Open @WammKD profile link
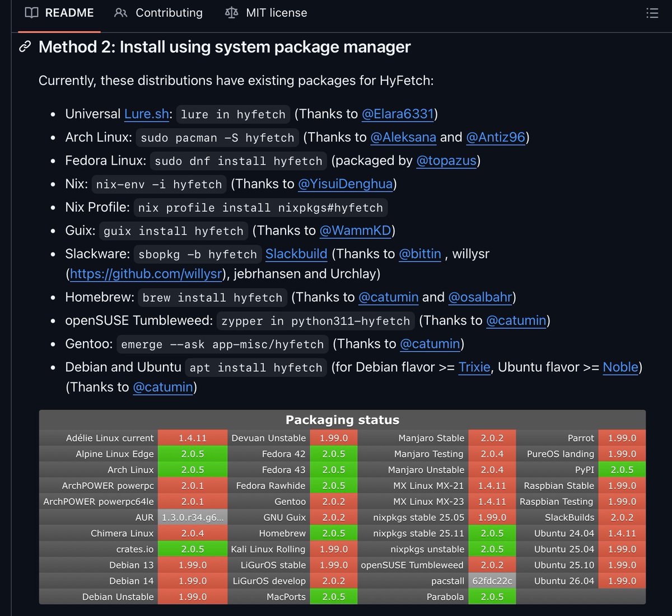 356,230
